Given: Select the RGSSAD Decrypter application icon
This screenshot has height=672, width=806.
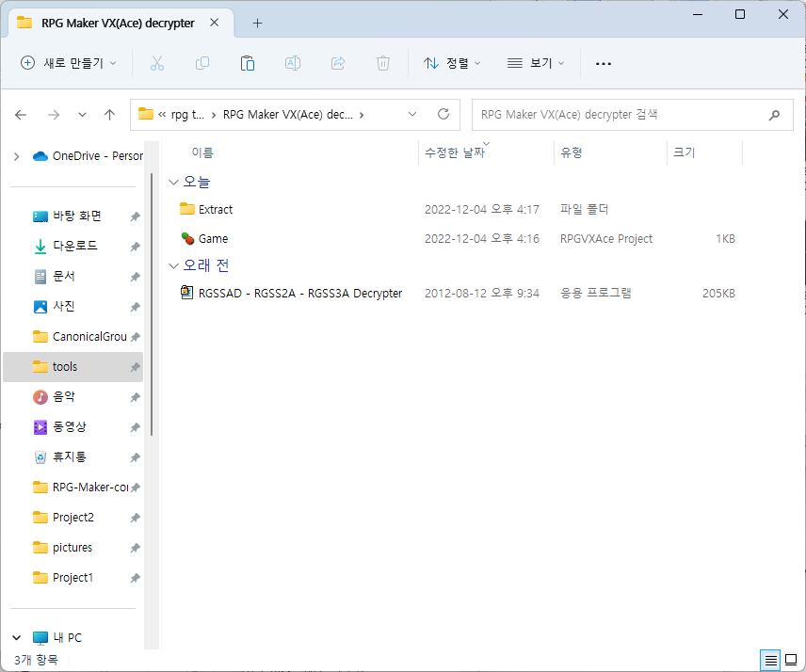Looking at the screenshot, I should pyautogui.click(x=186, y=293).
